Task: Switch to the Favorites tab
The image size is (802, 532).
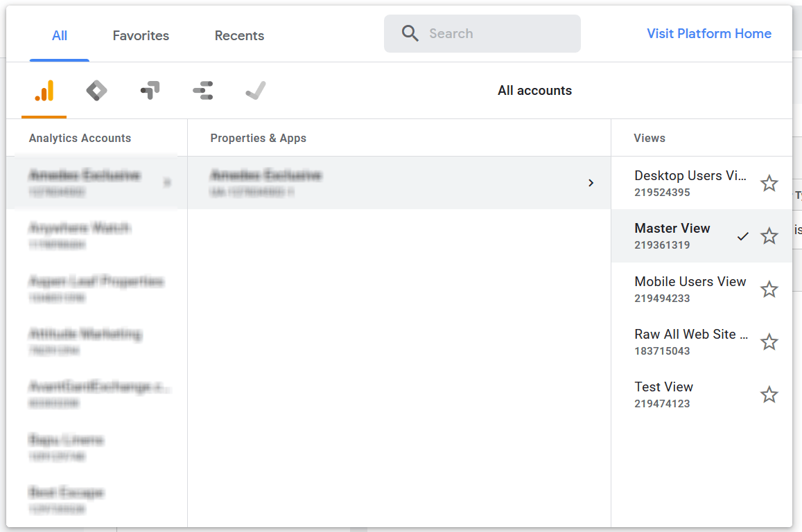Action: pyautogui.click(x=140, y=35)
